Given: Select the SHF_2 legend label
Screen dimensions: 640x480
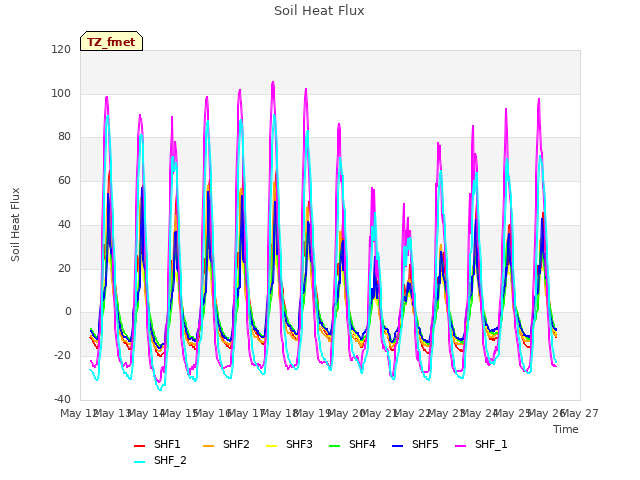Looking at the screenshot, I should (170, 460).
